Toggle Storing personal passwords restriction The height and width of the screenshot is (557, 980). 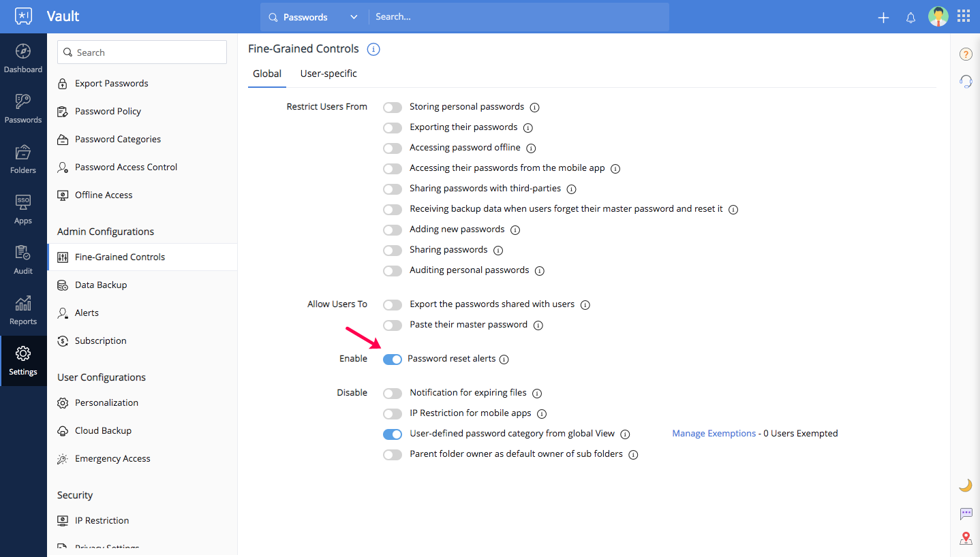[393, 108]
